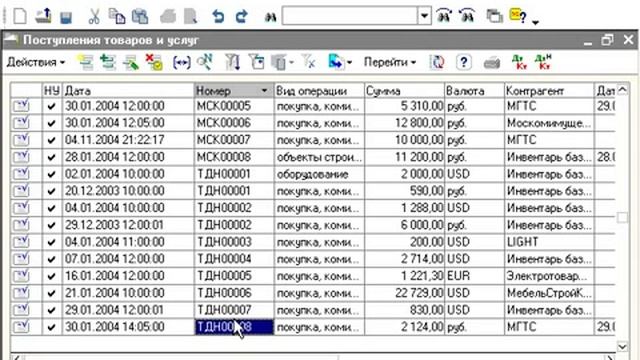640x360 pixels.
Task: Toggle НУ checkmark for row ТДН00007
Action: coord(51,311)
